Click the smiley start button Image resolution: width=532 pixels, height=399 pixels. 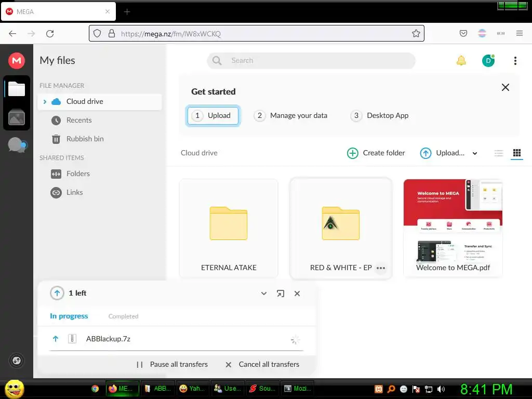point(14,389)
